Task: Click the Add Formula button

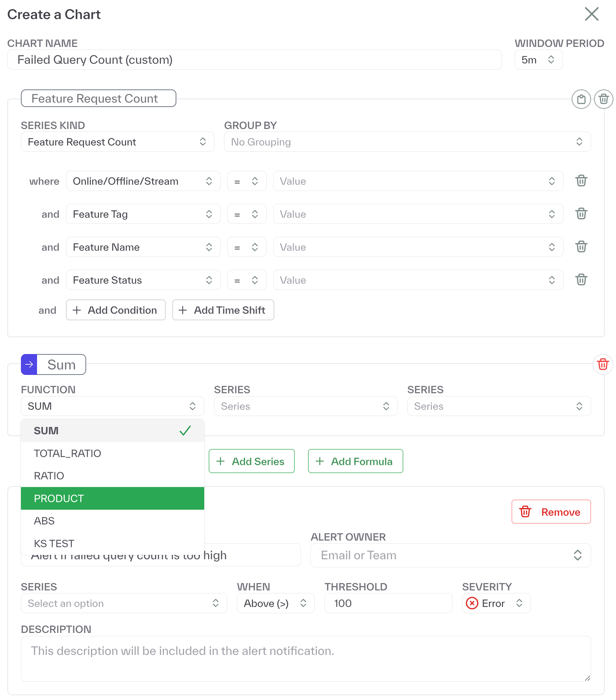Action: (355, 461)
